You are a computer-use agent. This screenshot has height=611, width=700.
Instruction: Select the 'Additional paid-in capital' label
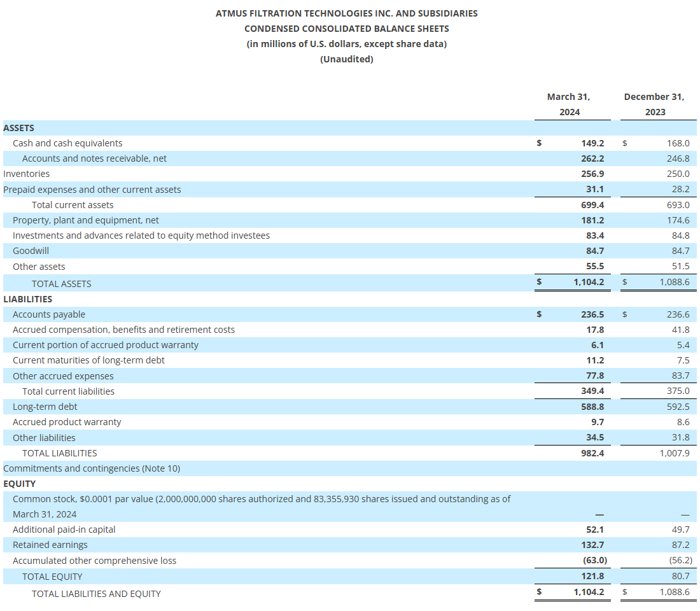64,530
